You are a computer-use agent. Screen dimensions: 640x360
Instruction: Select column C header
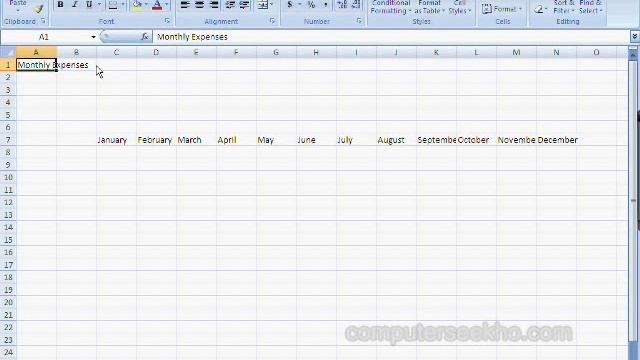pyautogui.click(x=116, y=52)
